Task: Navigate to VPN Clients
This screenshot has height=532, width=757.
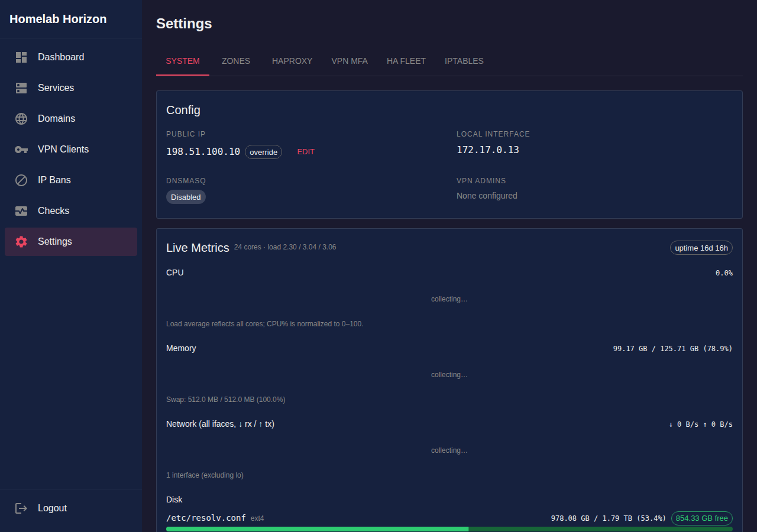Action: coord(71,150)
